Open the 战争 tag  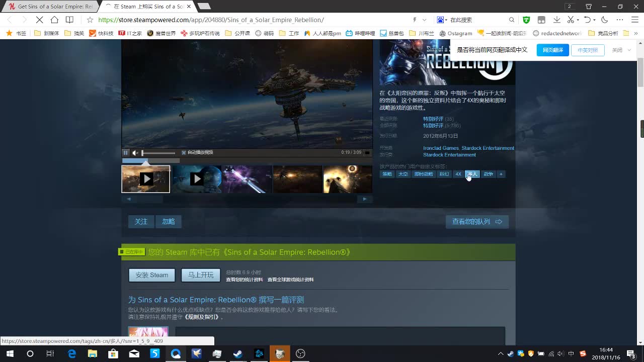(488, 174)
